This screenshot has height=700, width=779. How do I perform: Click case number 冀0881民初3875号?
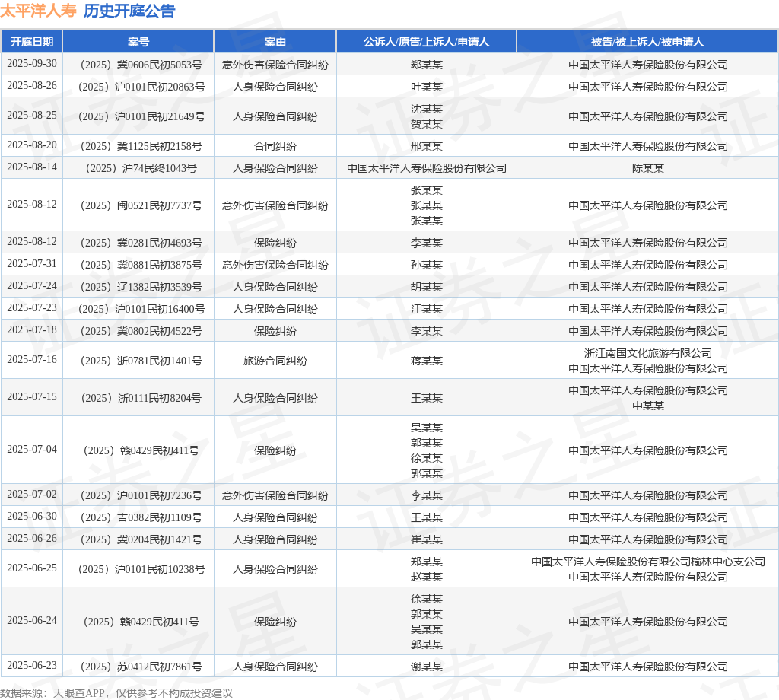(x=141, y=265)
